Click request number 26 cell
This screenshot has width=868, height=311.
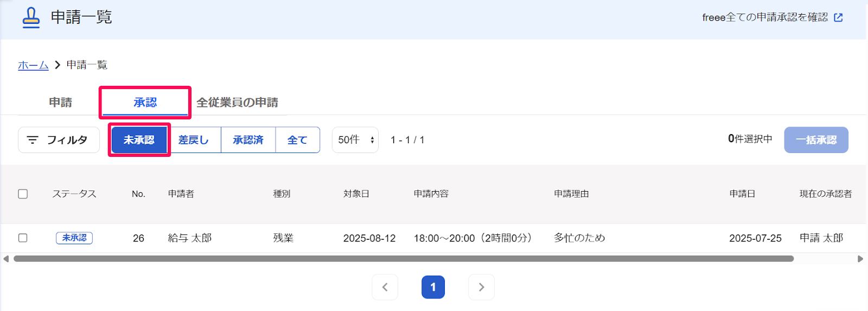[x=138, y=238]
